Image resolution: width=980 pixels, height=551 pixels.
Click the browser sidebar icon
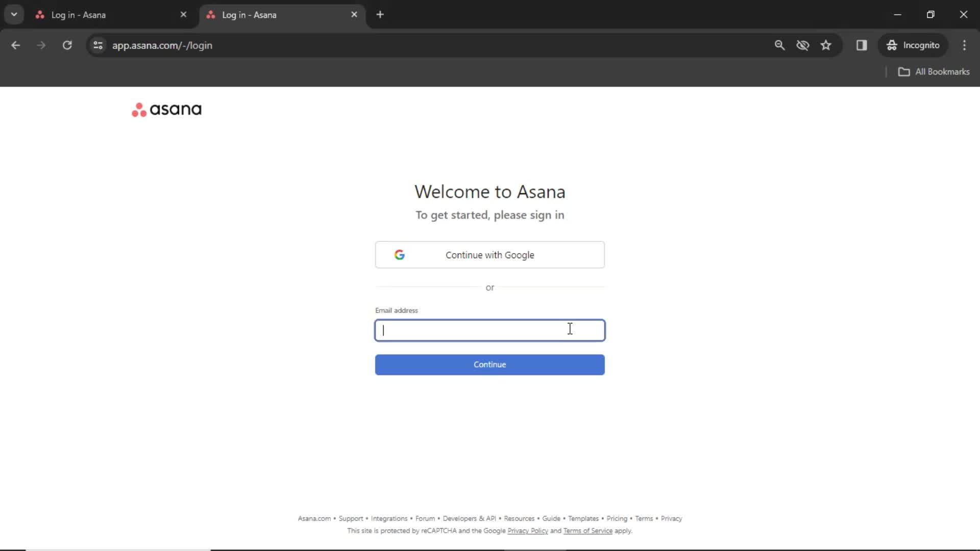coord(862,45)
